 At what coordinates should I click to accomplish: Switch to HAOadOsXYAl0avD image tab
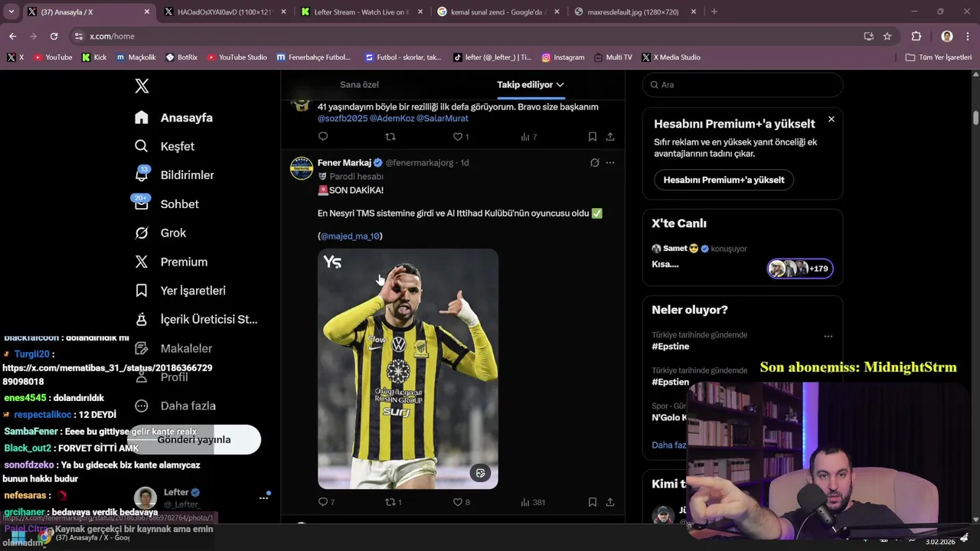tap(224, 11)
